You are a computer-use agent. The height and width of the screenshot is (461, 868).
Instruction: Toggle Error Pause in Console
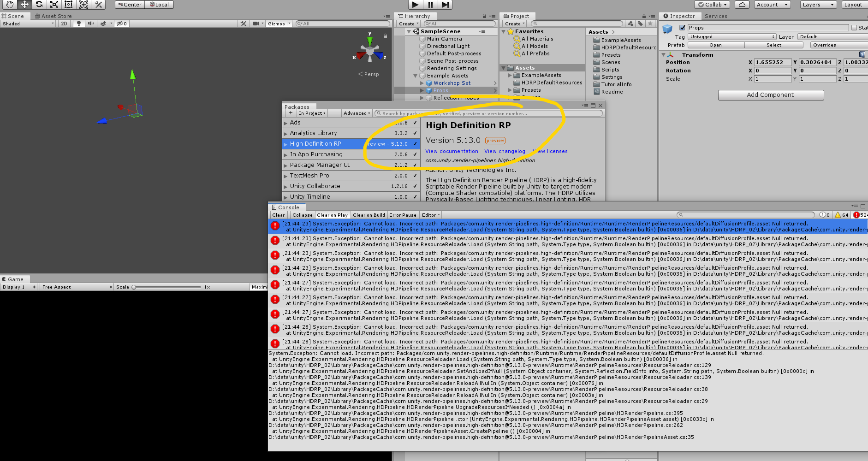coord(403,215)
